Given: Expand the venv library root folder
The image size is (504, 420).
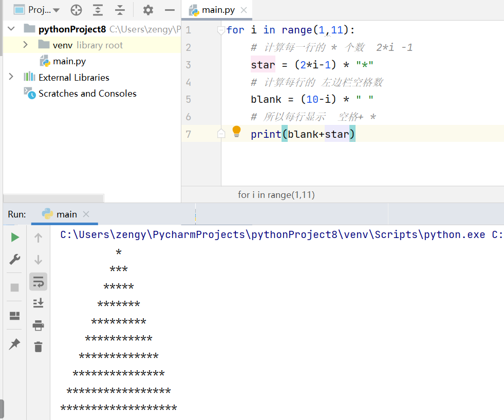Looking at the screenshot, I should pyautogui.click(x=25, y=45).
